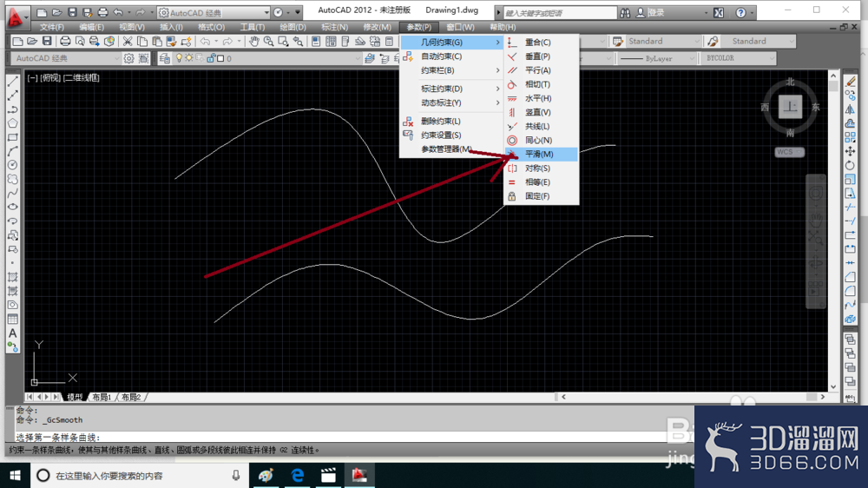Activate the Pan hand tool
This screenshot has width=868, height=488.
tap(253, 42)
